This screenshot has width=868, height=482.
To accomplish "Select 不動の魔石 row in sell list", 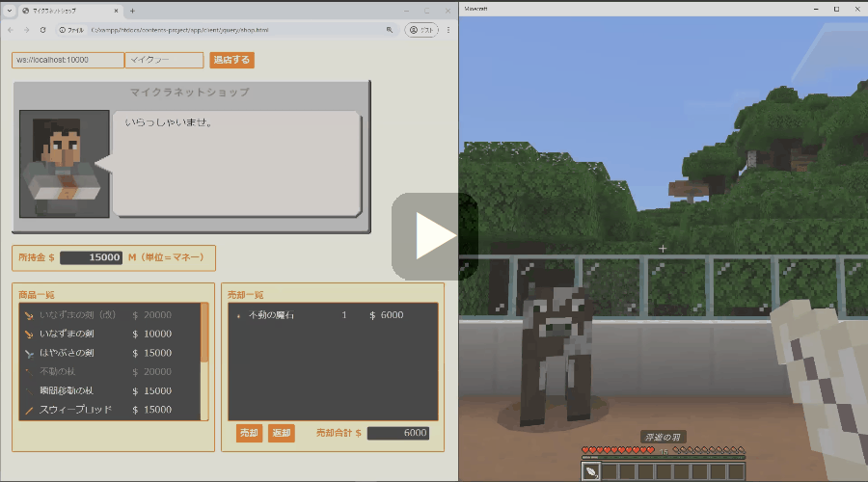I will (333, 315).
